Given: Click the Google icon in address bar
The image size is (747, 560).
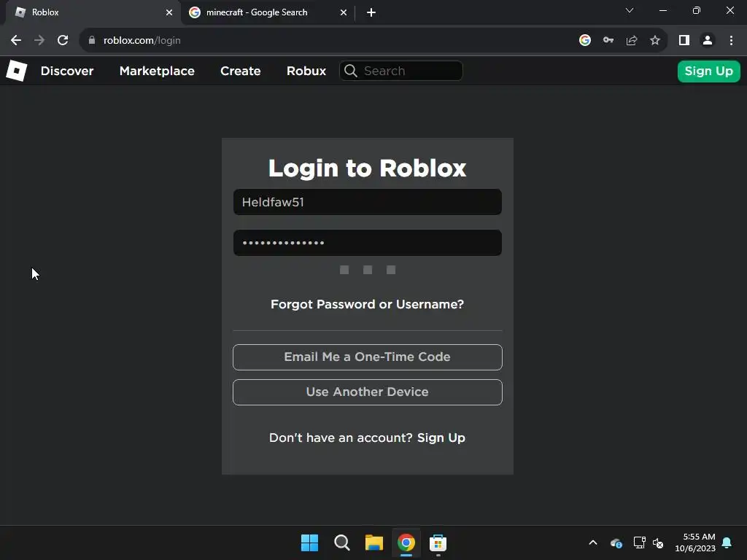Looking at the screenshot, I should (585, 41).
